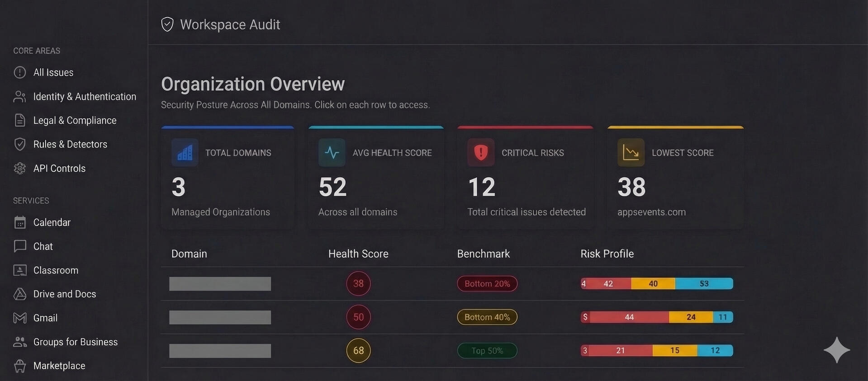868x381 pixels.
Task: Click the Legal & Compliance document icon
Action: point(20,120)
